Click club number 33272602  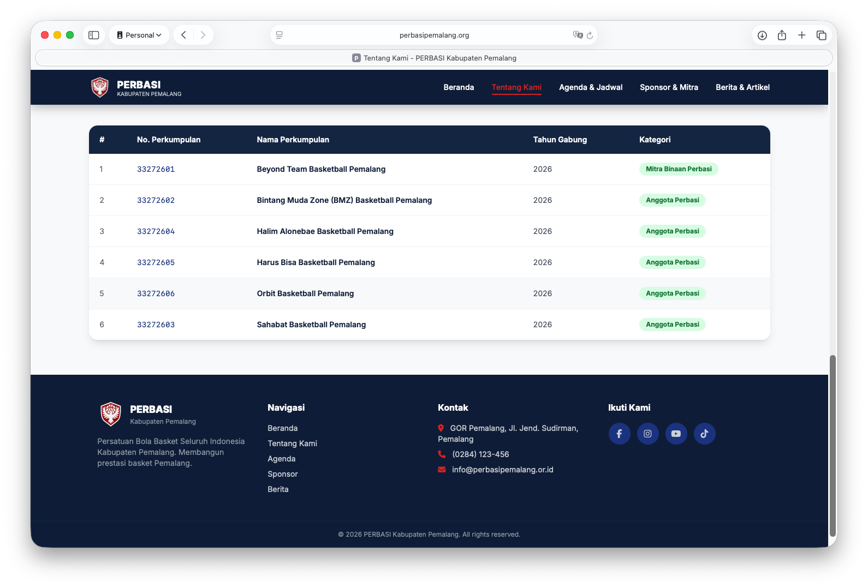156,200
